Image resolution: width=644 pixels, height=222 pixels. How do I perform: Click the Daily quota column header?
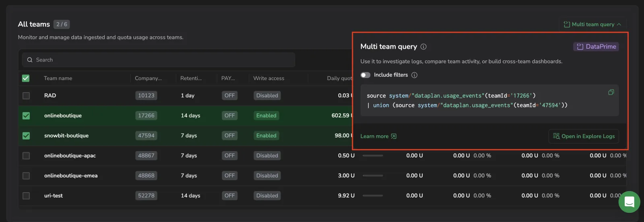[339, 78]
